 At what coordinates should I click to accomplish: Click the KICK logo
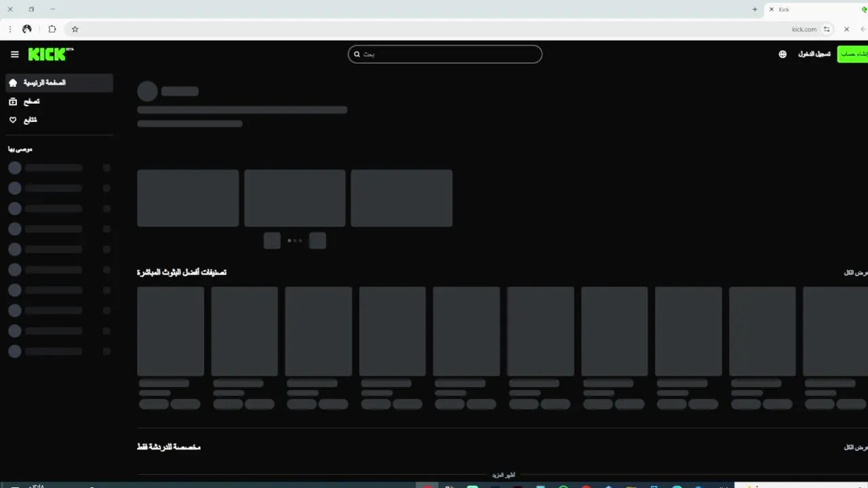tap(50, 54)
